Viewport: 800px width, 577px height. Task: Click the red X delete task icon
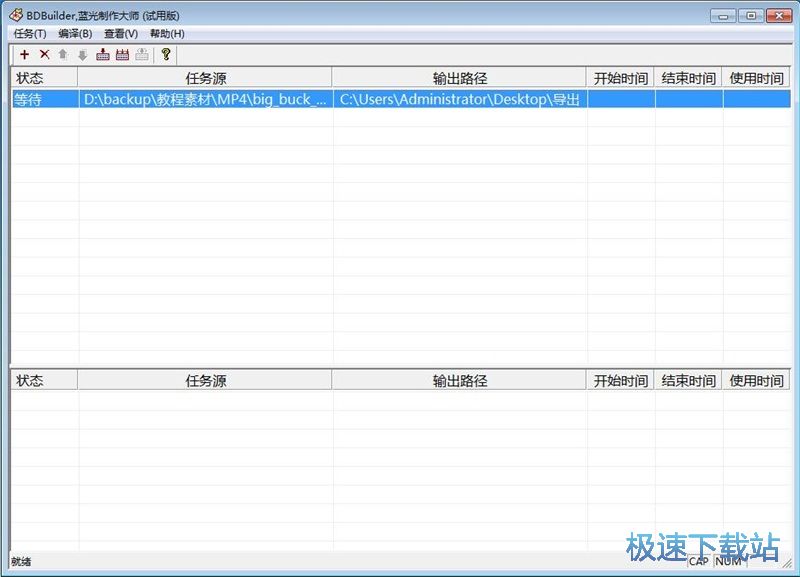pos(44,55)
